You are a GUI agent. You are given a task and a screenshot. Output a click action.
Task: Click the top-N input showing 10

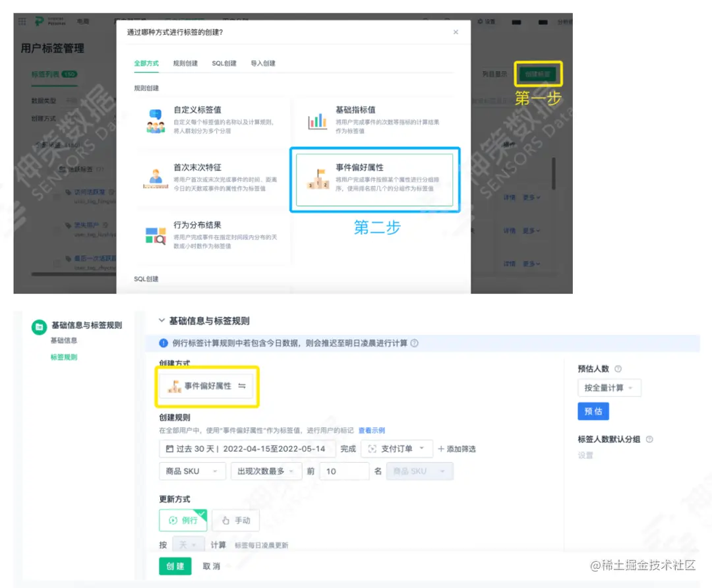tap(344, 471)
